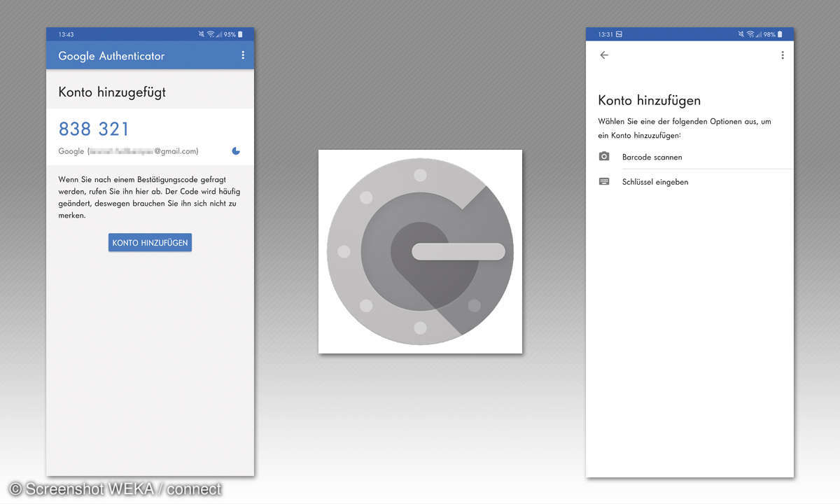Choose 'Schlüssel eingeben' option
840x504 pixels.
pyautogui.click(x=655, y=182)
